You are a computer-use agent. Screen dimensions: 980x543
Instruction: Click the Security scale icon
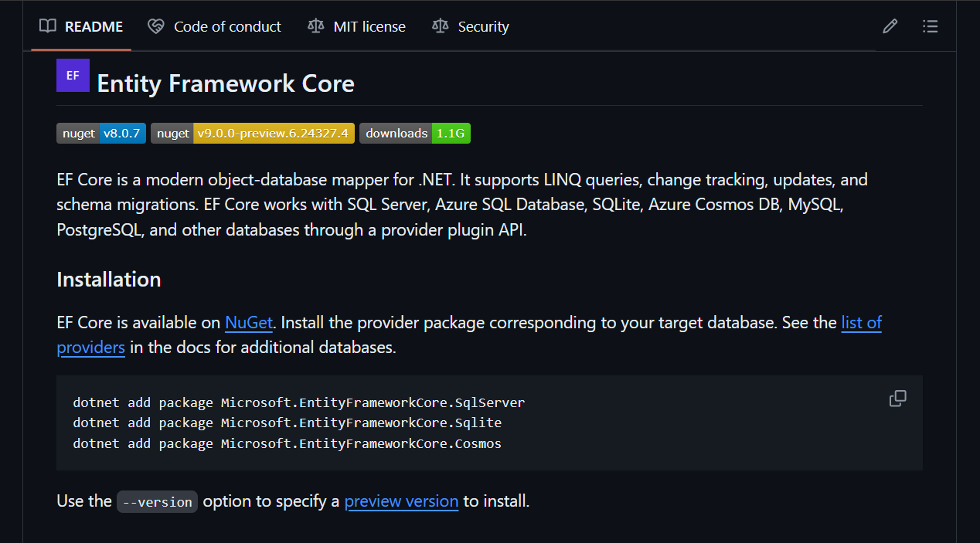441,26
